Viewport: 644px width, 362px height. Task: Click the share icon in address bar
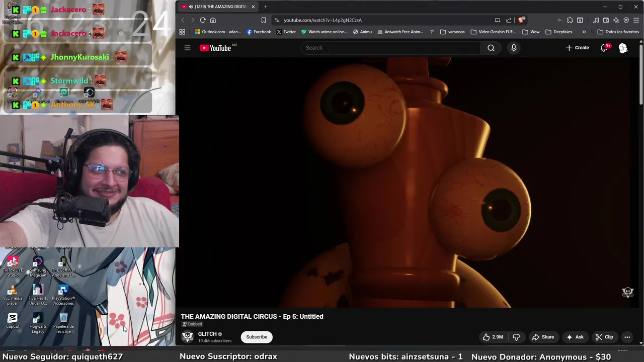pos(509,20)
